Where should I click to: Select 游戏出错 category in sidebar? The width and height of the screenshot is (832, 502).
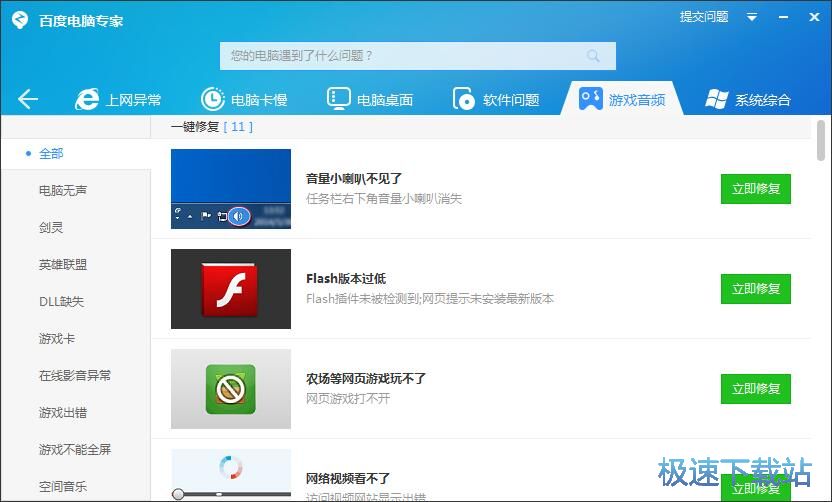[63, 413]
